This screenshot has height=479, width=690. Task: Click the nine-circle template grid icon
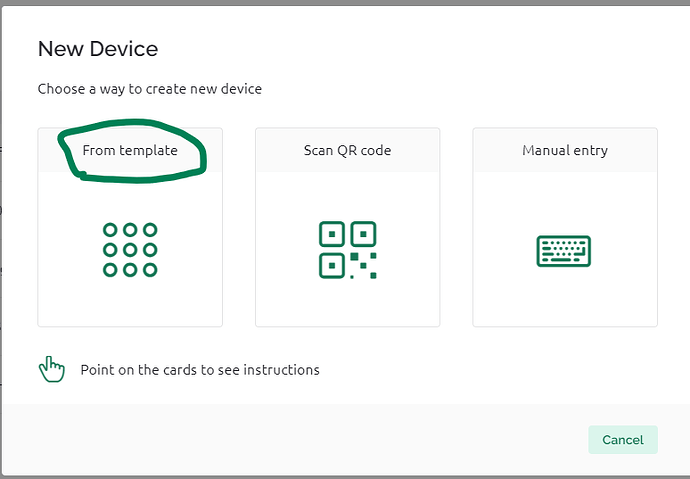(x=130, y=250)
